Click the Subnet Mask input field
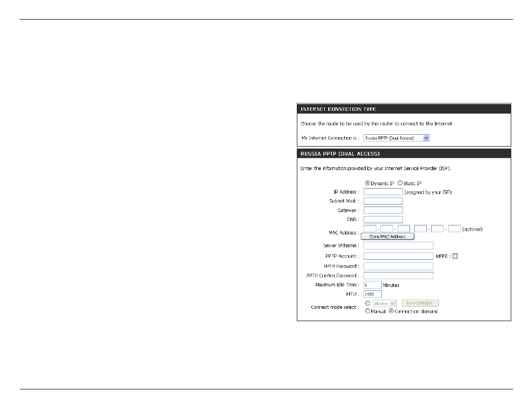 pos(383,201)
